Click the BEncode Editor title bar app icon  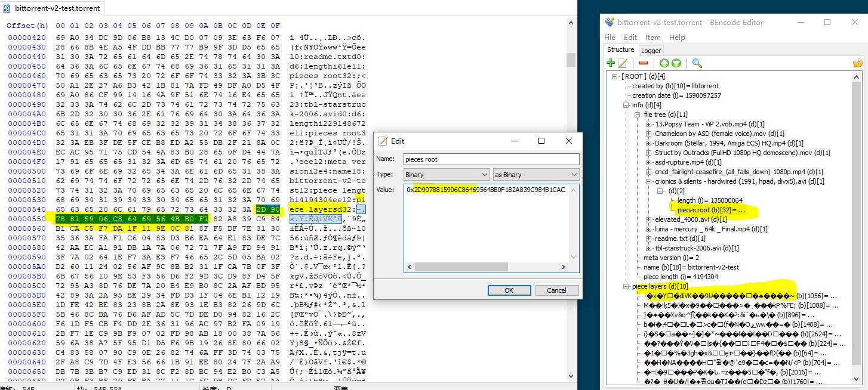click(x=610, y=23)
